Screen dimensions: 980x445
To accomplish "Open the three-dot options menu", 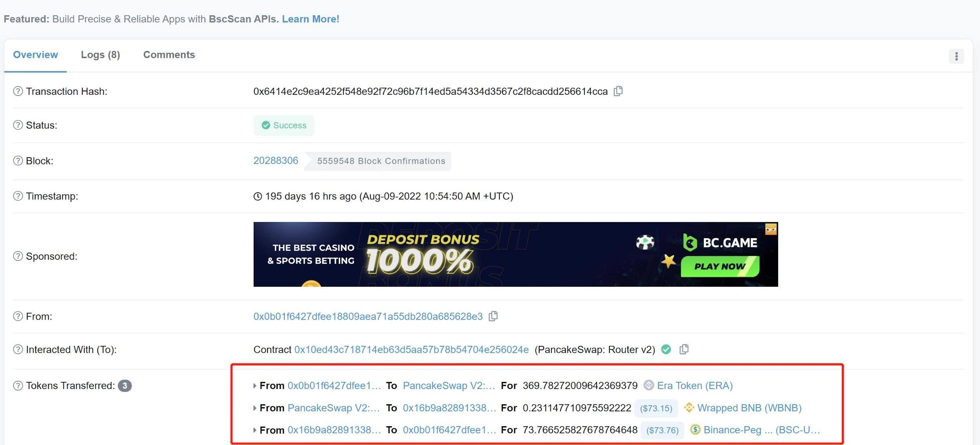I will (x=956, y=56).
